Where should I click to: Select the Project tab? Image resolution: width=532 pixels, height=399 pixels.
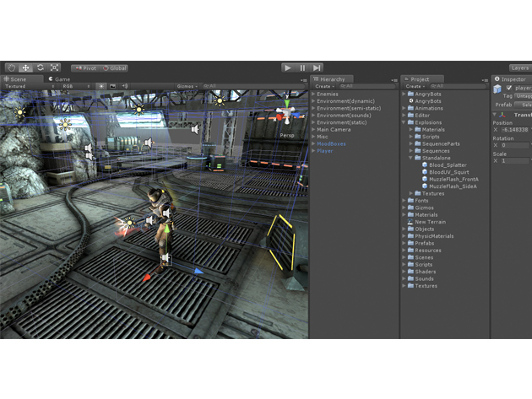coord(422,79)
